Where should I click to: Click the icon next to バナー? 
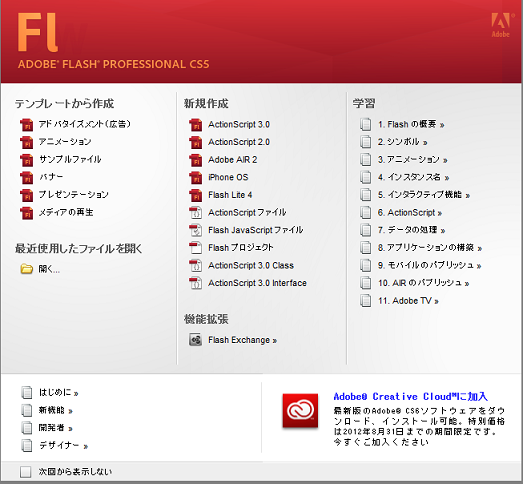tap(27, 177)
